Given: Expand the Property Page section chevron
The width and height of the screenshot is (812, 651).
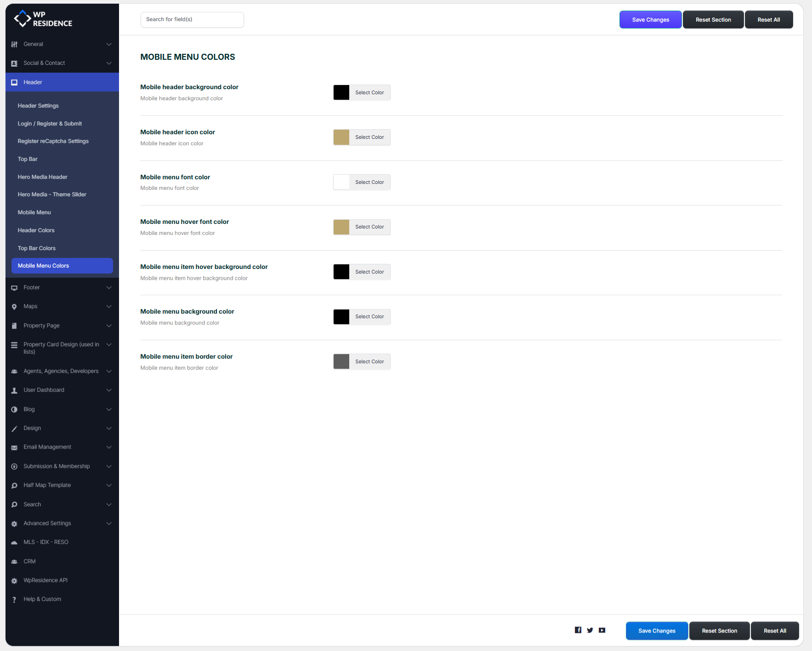Looking at the screenshot, I should (109, 326).
